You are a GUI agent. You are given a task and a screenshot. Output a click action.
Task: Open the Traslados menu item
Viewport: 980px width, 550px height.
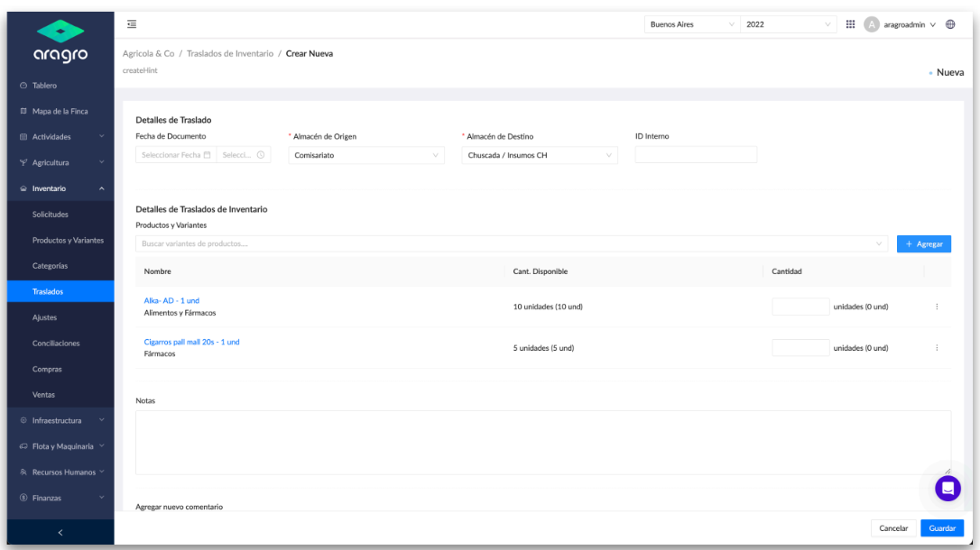pyautogui.click(x=60, y=291)
